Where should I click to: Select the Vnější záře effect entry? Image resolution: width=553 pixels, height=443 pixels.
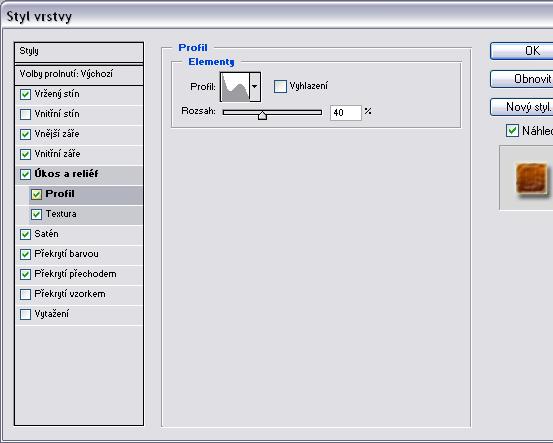coord(79,134)
